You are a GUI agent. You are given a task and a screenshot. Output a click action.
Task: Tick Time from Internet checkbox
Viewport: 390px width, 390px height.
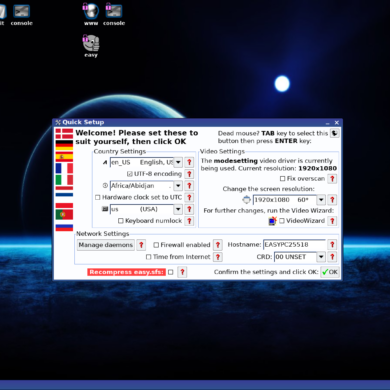click(149, 257)
